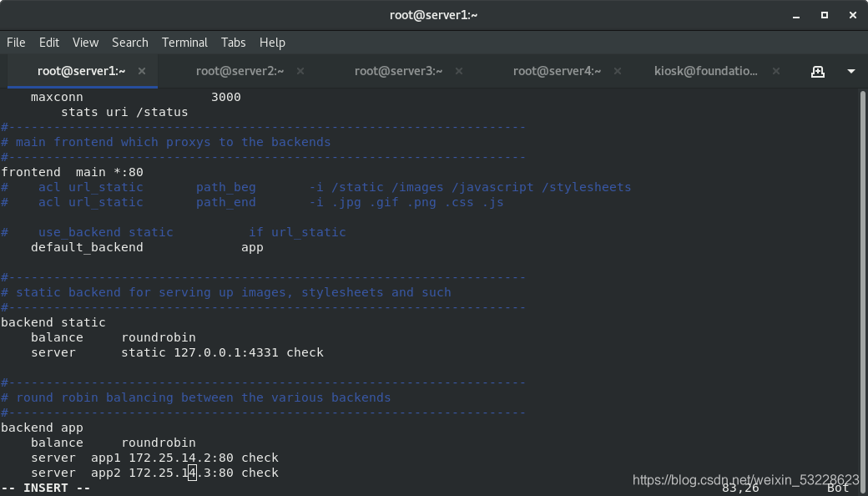Click the 'static backend for serving' comment

point(226,292)
